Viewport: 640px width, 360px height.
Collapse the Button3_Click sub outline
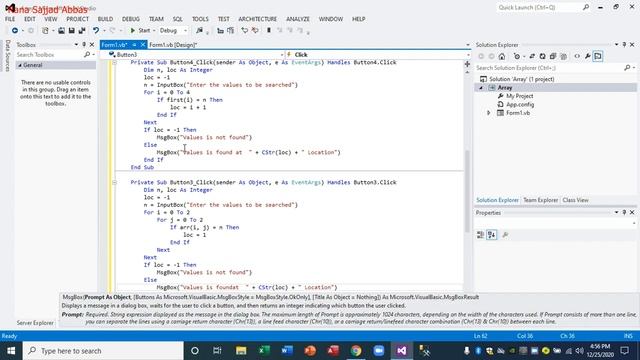point(115,182)
